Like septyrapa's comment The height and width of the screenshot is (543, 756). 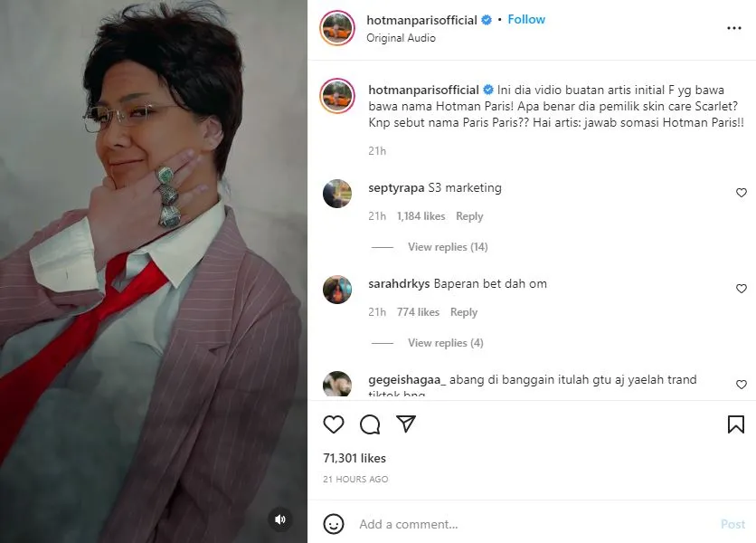[x=741, y=193]
